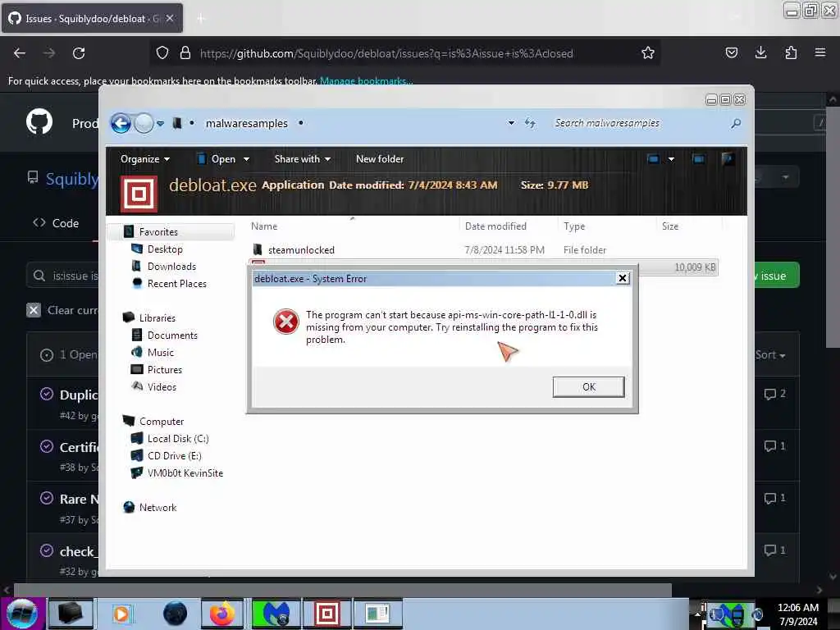Click the site lock icon in URL bar
Screen dimensions: 840x630
[185, 53]
